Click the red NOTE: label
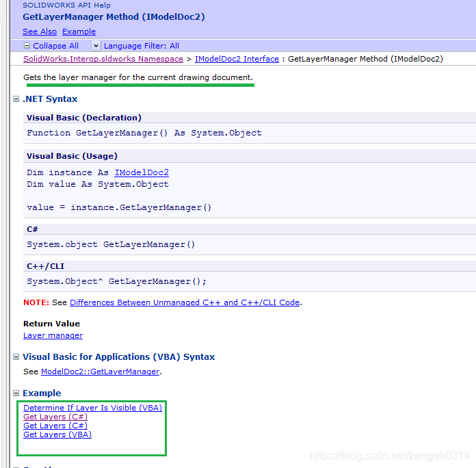Image resolution: width=476 pixels, height=468 pixels. click(36, 302)
